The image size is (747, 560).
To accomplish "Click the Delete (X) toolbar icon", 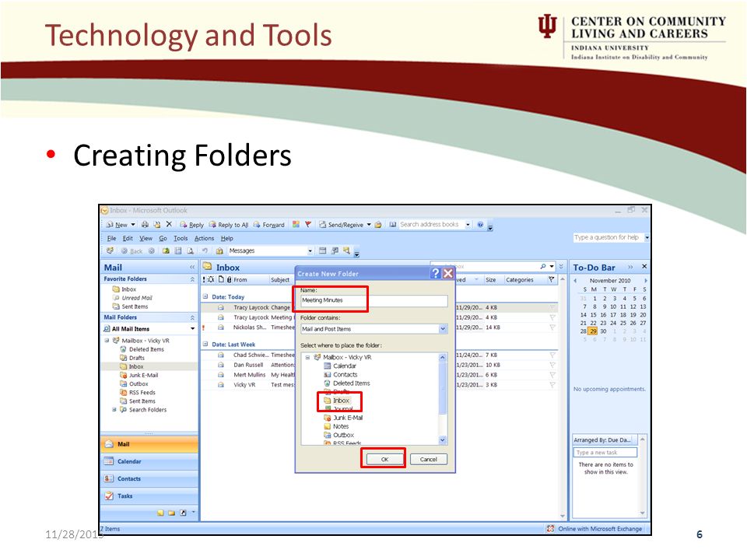I will 169,224.
